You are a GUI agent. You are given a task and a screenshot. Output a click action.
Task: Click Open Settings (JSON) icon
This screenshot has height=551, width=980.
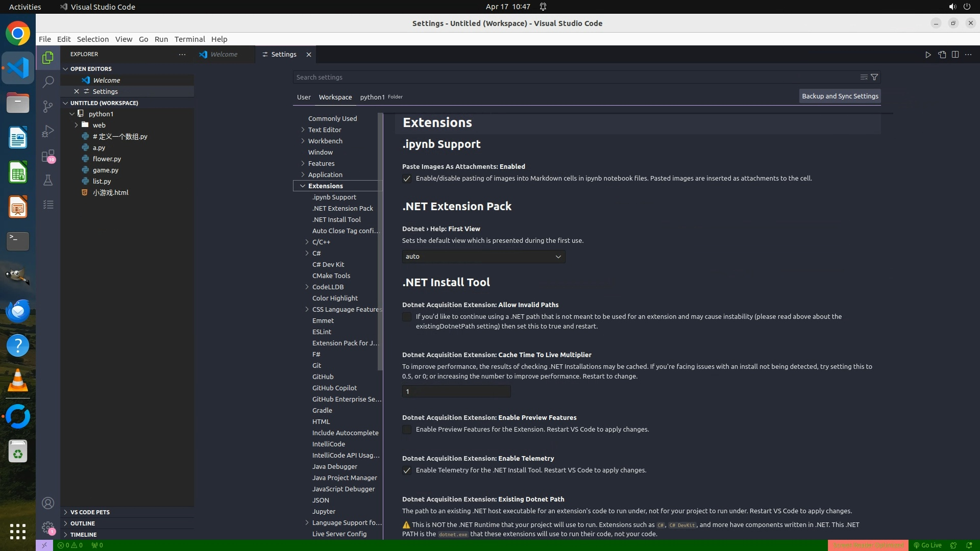point(942,55)
